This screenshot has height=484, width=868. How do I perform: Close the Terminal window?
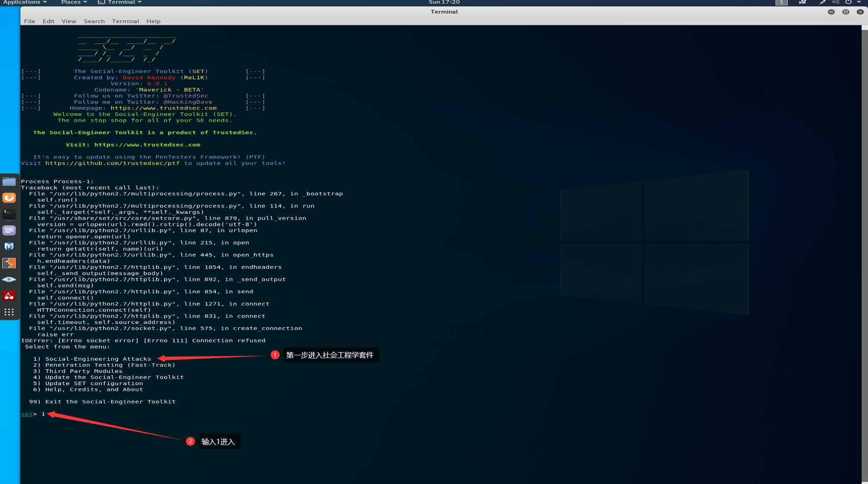860,12
